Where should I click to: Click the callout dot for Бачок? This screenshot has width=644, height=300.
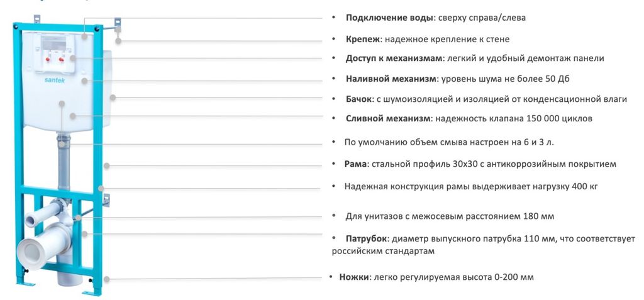coord(113,97)
